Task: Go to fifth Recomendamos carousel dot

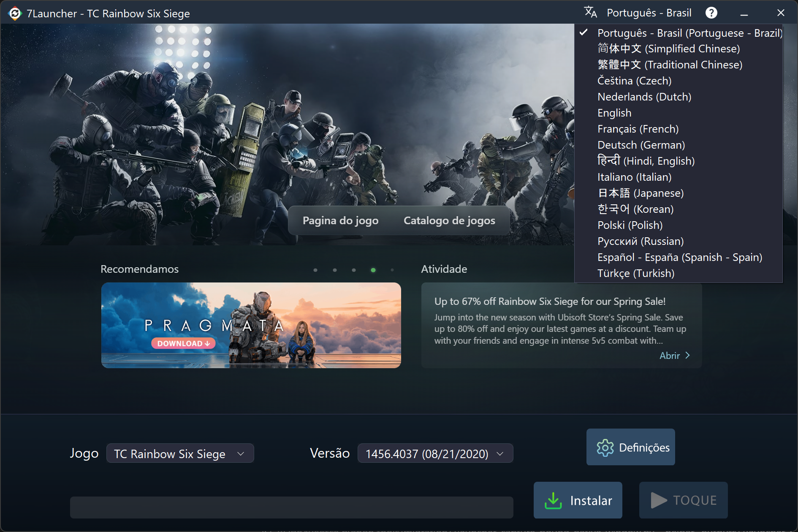Action: click(392, 270)
